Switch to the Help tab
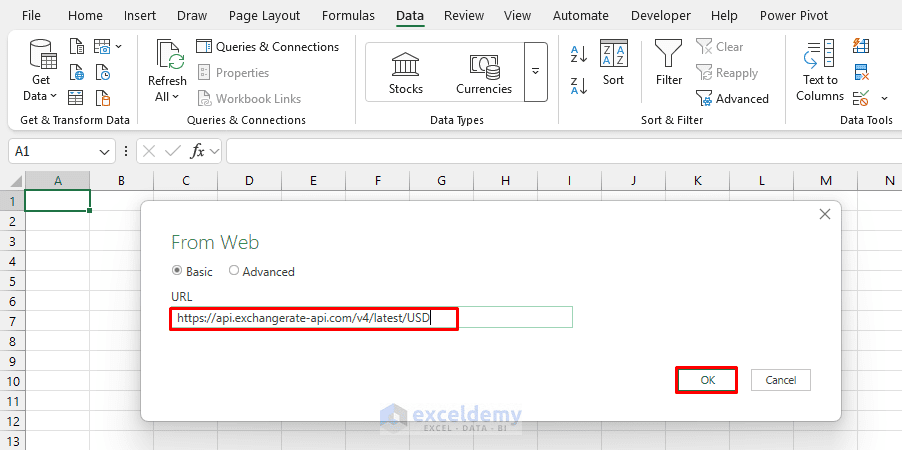Screen dimensions: 902x450 click(724, 16)
